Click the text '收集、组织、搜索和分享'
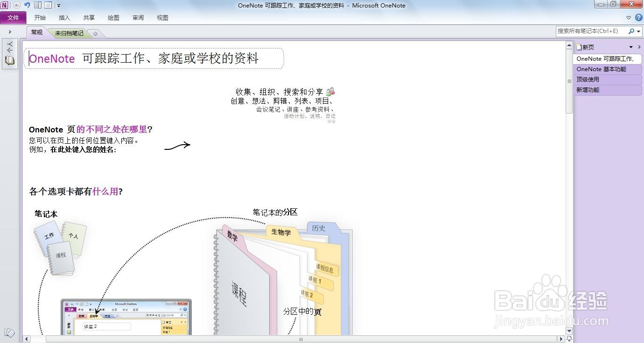 coord(280,92)
